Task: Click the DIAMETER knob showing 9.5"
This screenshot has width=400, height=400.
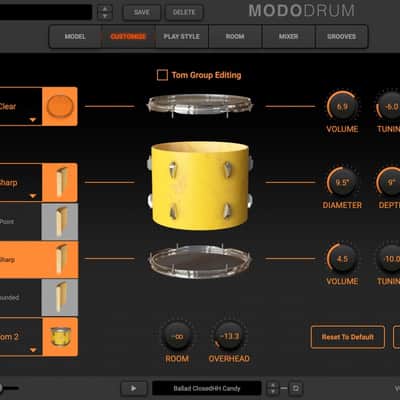Action: pyautogui.click(x=342, y=183)
